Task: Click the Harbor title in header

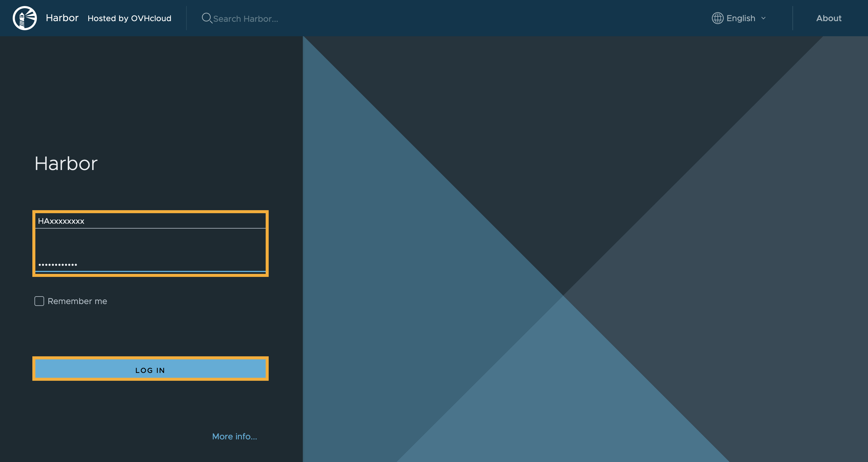Action: click(62, 18)
